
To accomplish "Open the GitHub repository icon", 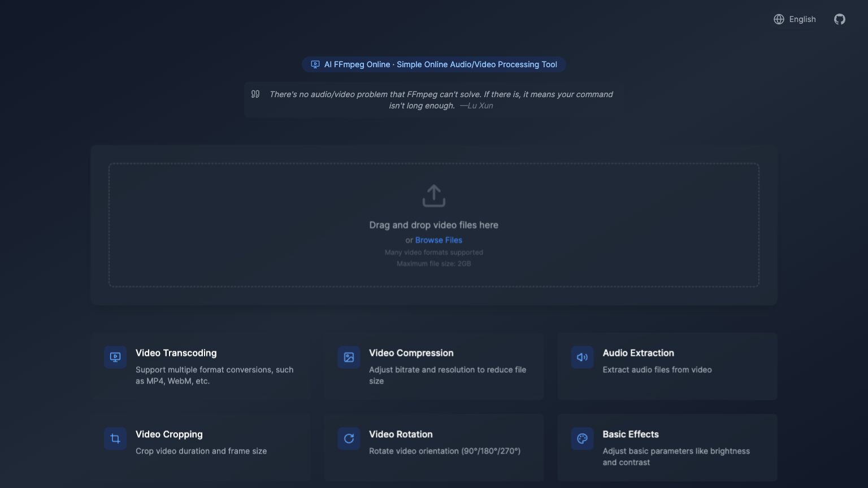I will 840,19.
